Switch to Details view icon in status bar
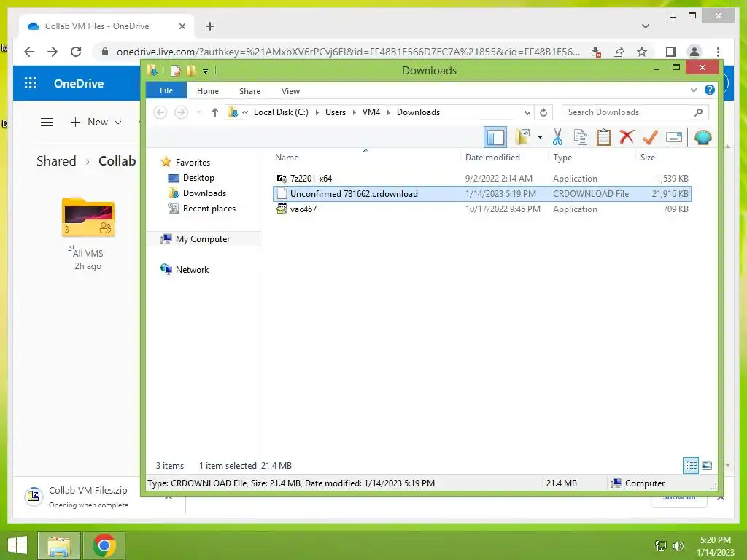Screen dimensions: 747x560 pyautogui.click(x=690, y=465)
